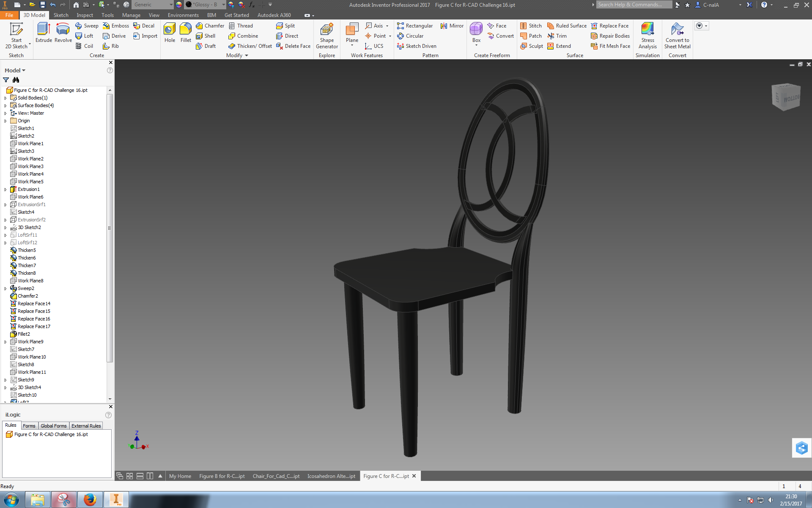The image size is (812, 508).
Task: Switch to the Inspect ribbon tab
Action: (85, 15)
